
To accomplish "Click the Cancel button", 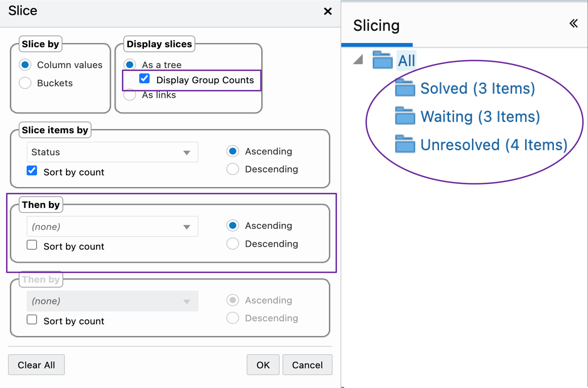I will tap(307, 365).
